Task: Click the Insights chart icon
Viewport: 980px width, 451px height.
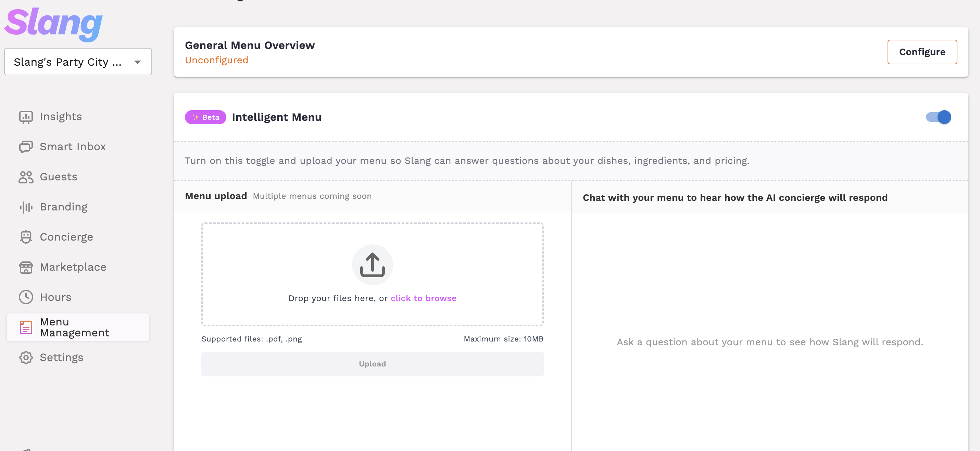Action: pyautogui.click(x=26, y=117)
